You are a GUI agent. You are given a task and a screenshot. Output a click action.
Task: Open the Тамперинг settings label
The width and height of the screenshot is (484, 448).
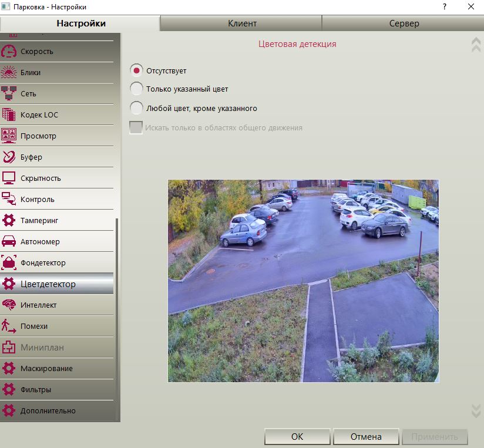pyautogui.click(x=39, y=220)
